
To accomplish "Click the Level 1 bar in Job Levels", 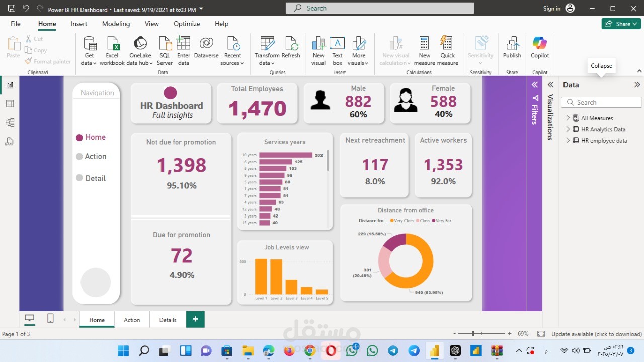I will point(261,276).
